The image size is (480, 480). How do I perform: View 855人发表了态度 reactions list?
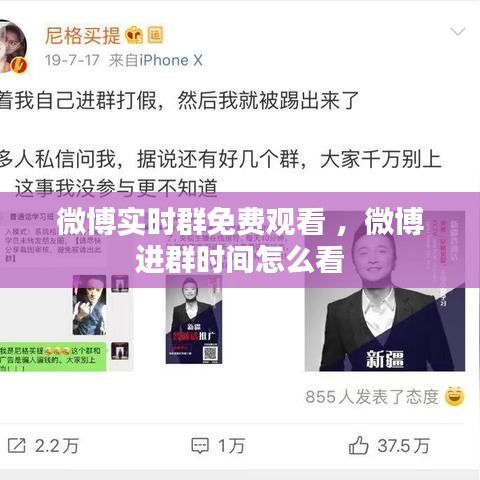pyautogui.click(x=372, y=397)
